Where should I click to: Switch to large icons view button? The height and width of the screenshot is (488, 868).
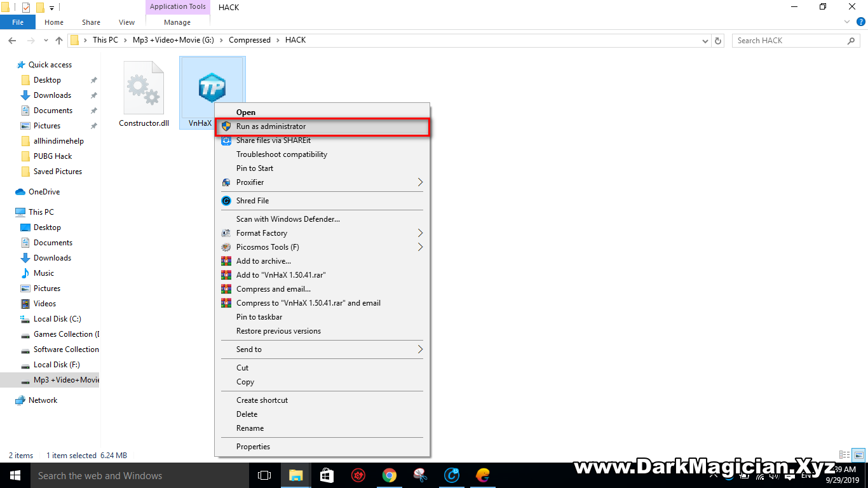click(858, 455)
